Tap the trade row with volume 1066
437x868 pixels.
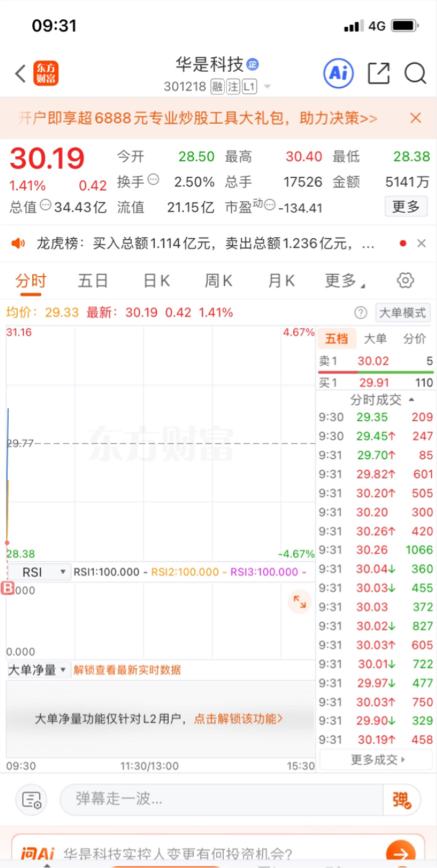pyautogui.click(x=376, y=550)
